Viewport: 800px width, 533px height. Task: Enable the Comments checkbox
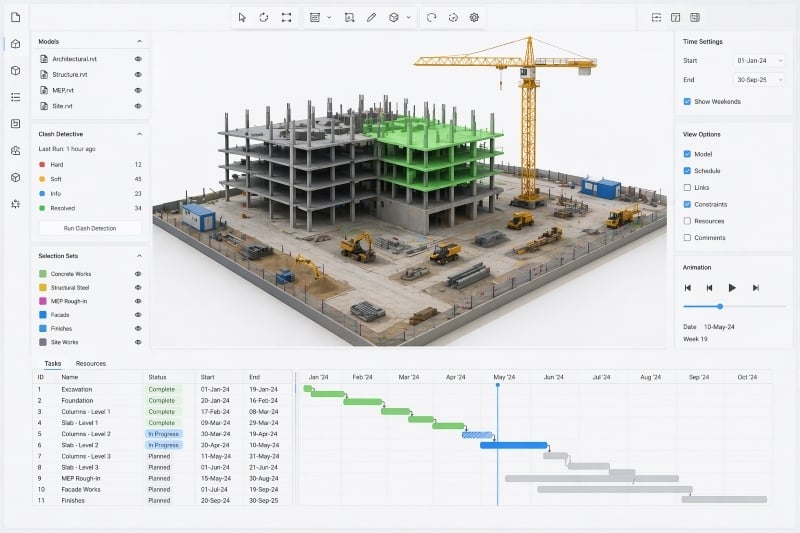[x=687, y=238]
